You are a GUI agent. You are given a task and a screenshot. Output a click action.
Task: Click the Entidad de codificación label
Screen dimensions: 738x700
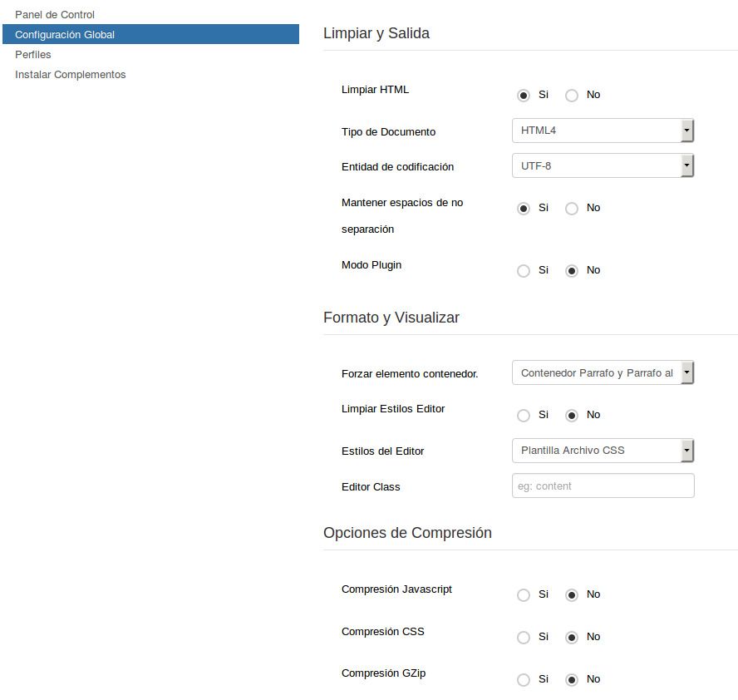point(398,166)
